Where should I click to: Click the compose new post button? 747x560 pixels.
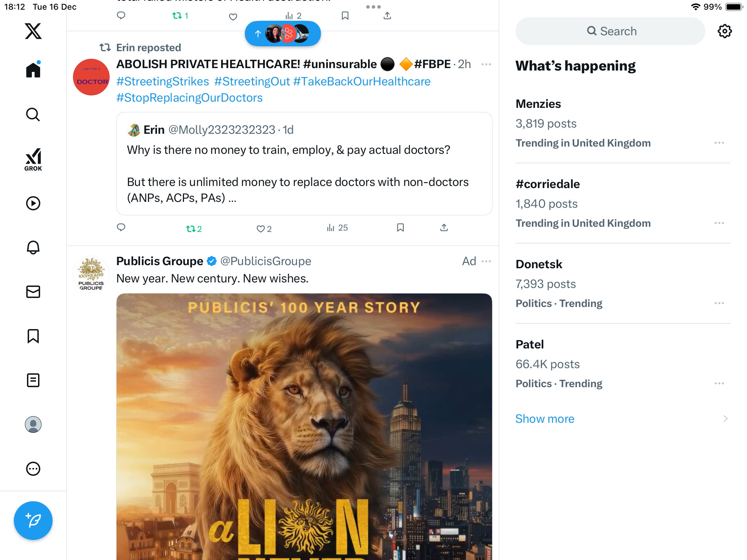click(x=33, y=521)
